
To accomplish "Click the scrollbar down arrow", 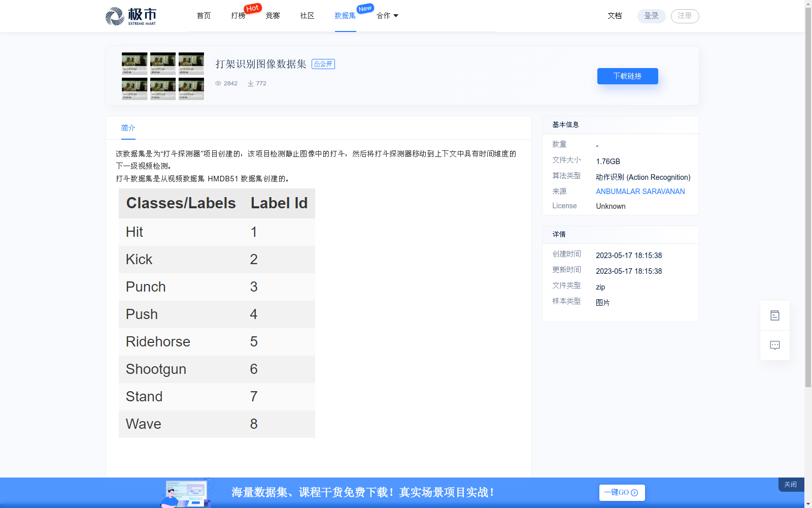I will 808,504.
